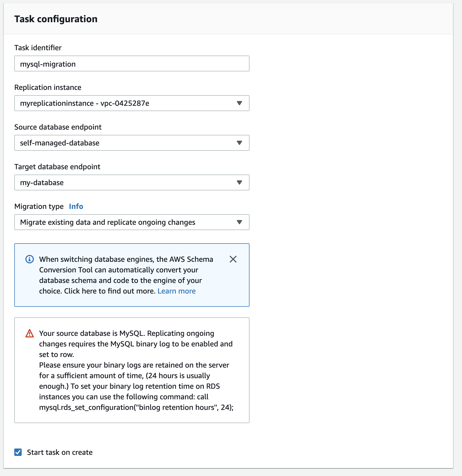Select the mysql-migration text value
Image resolution: width=462 pixels, height=476 pixels.
point(48,64)
